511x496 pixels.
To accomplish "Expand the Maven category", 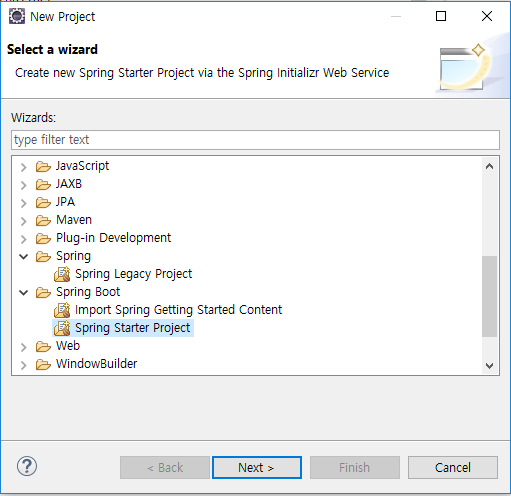I will click(x=23, y=221).
